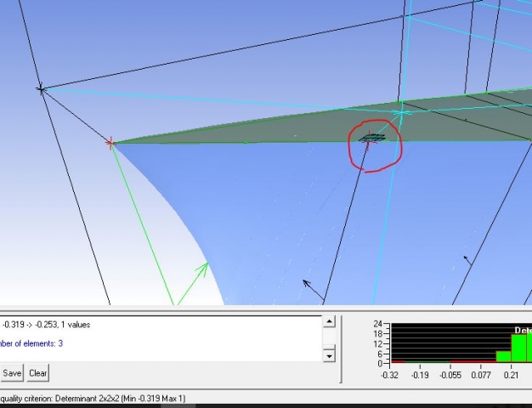
Task: Select the green histogram bar above 0.21
Action: 518,349
